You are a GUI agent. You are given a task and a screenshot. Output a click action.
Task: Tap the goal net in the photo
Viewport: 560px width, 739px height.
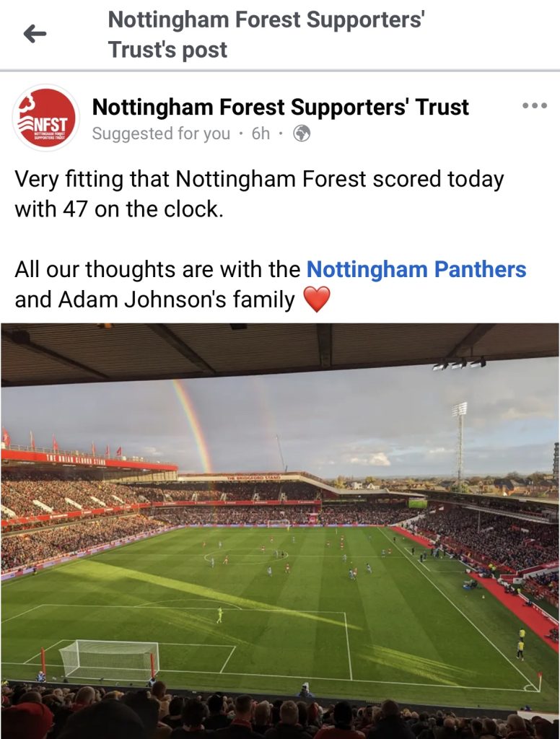[108, 658]
